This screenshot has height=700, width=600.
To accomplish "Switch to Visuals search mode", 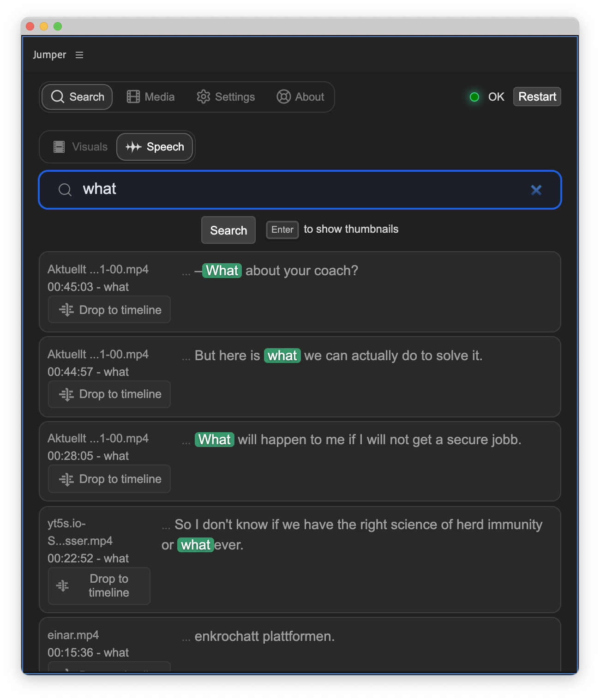I will [81, 147].
